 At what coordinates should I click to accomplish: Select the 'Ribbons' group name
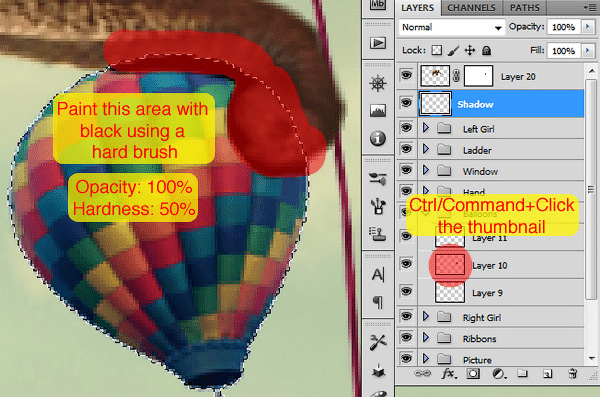479,339
